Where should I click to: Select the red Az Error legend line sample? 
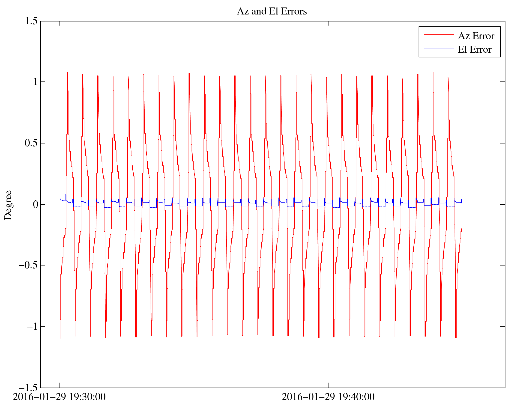(439, 35)
